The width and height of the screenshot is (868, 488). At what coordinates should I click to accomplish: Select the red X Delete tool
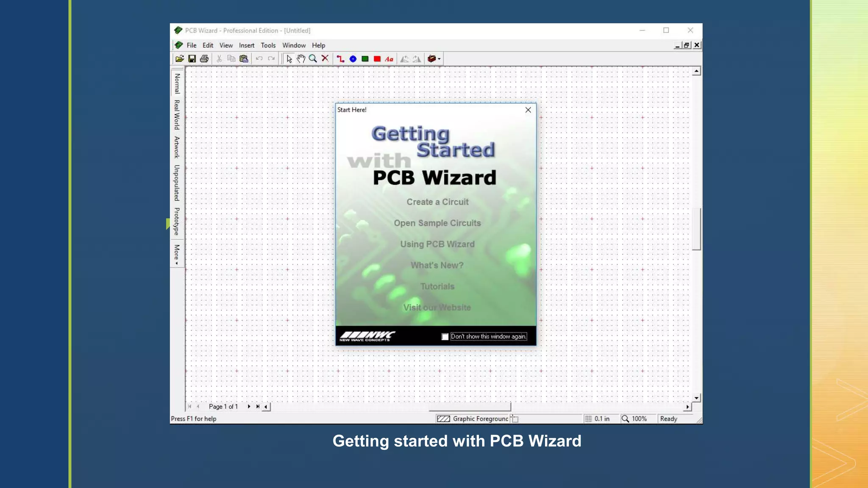325,58
